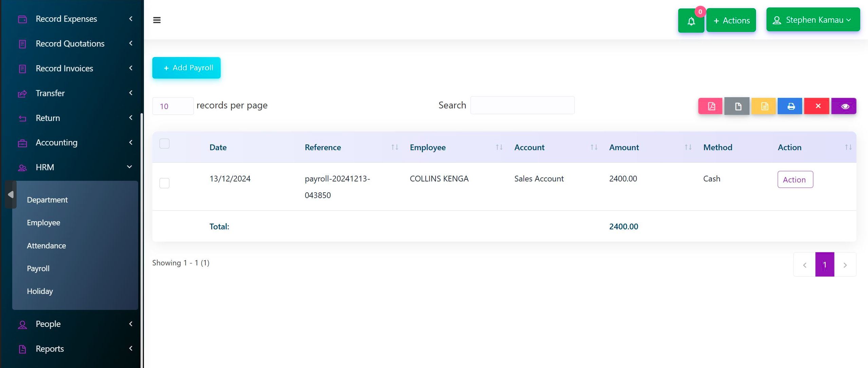The width and height of the screenshot is (868, 368).
Task: Open the Attendance submenu item
Action: pos(46,246)
